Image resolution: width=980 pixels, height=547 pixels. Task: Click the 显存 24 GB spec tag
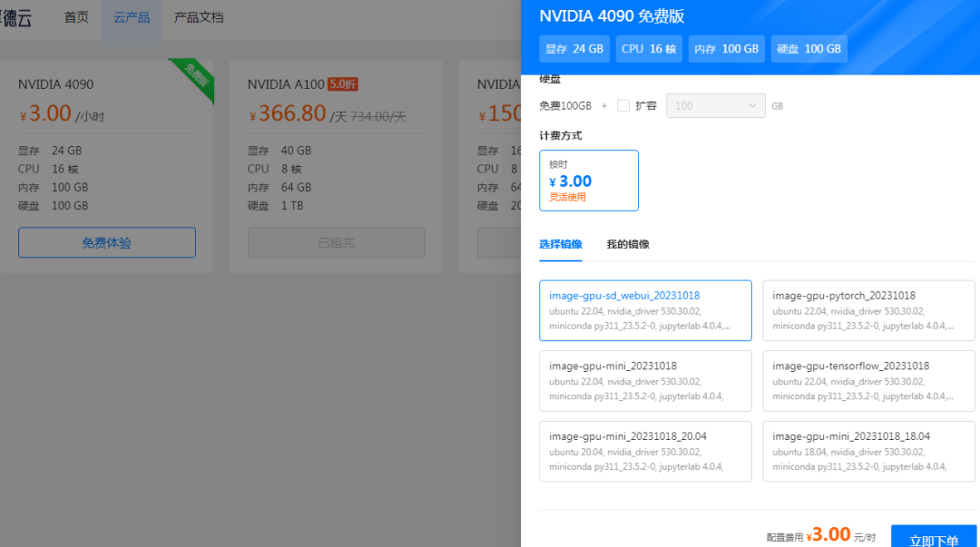point(574,49)
